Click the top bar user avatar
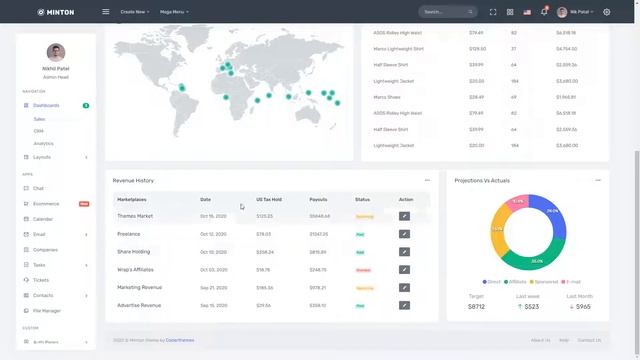The width and height of the screenshot is (640, 360). pos(562,12)
